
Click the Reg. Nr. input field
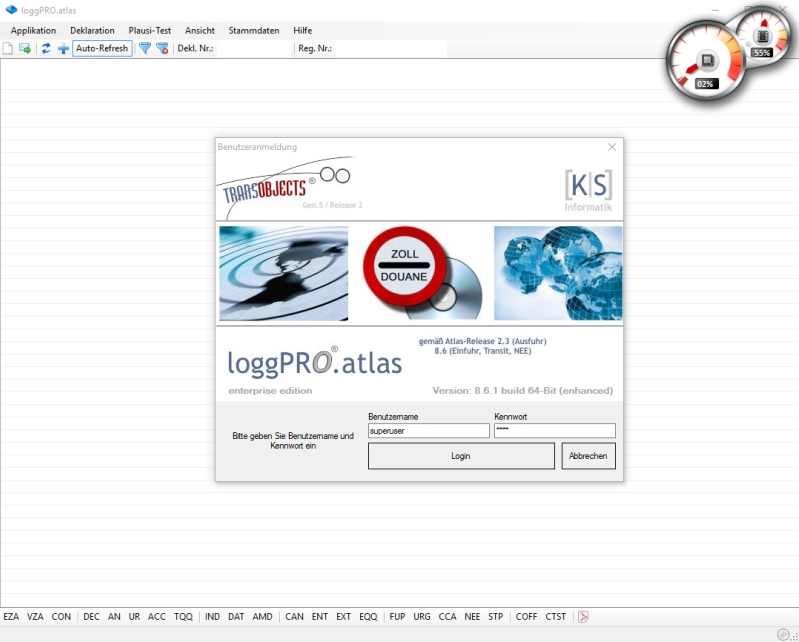tap(390, 48)
